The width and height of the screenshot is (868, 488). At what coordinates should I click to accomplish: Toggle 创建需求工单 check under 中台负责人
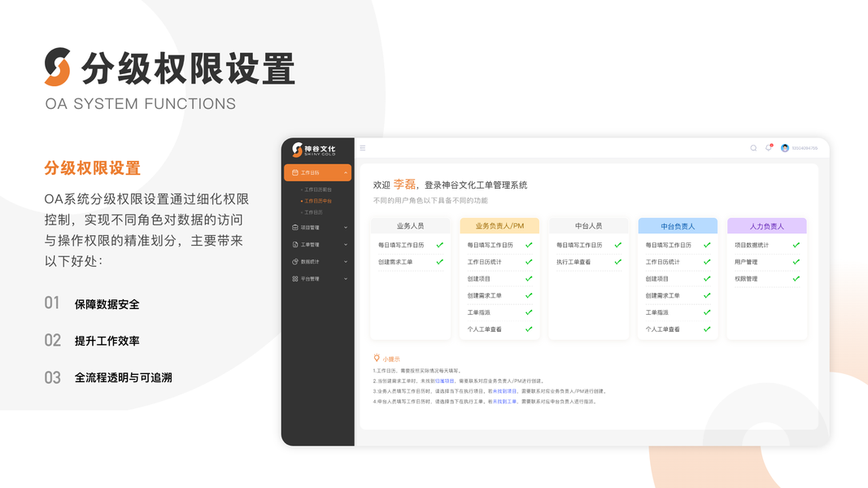(707, 295)
